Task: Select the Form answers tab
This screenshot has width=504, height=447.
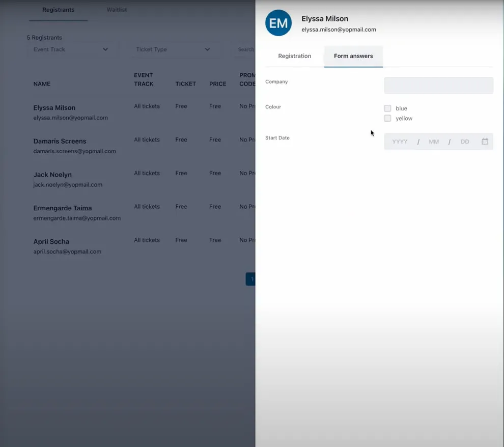Action: [x=353, y=56]
